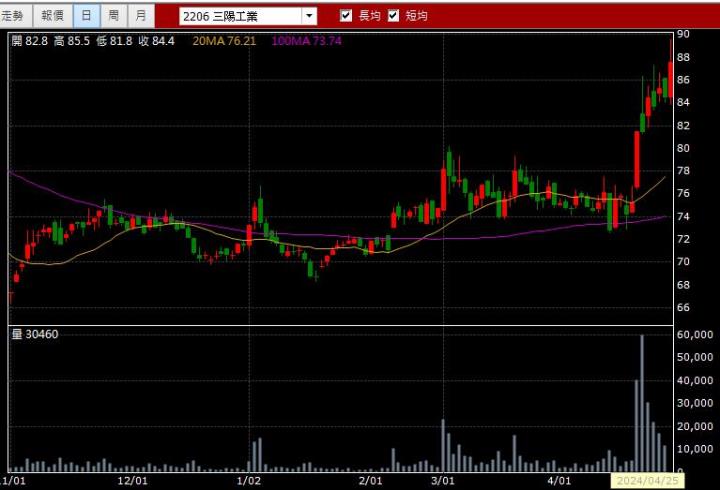Select the 周 weekly chart period
The width and height of the screenshot is (720, 490).
113,15
